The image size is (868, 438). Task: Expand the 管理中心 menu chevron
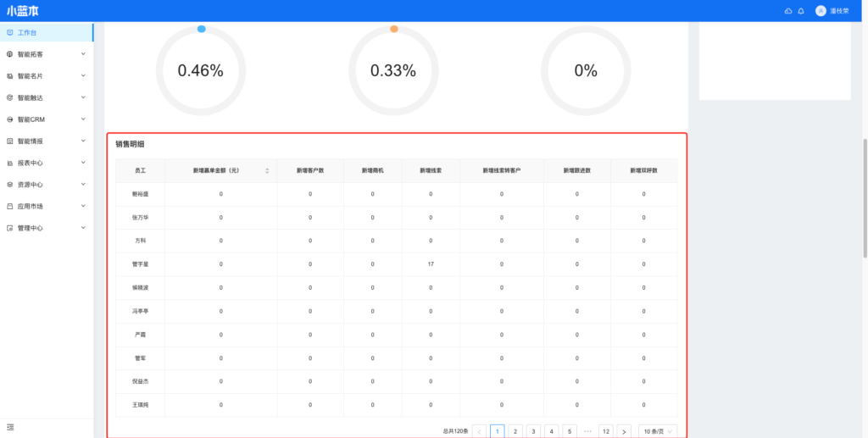click(x=83, y=228)
